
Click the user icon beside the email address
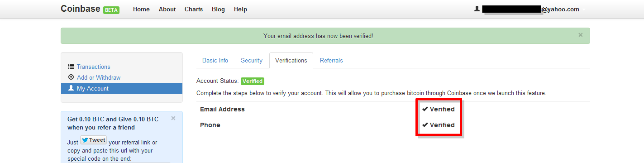477,9
